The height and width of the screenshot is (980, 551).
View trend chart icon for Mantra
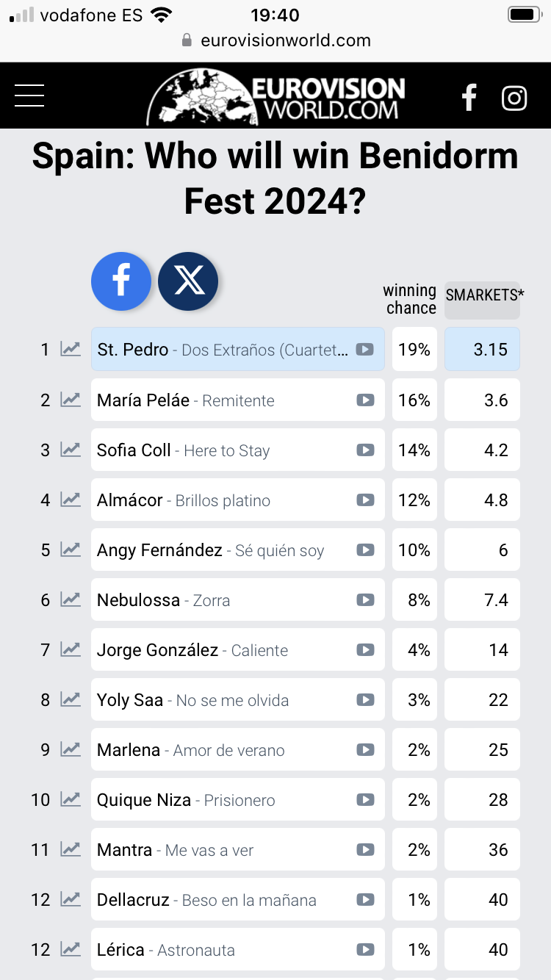coord(71,849)
